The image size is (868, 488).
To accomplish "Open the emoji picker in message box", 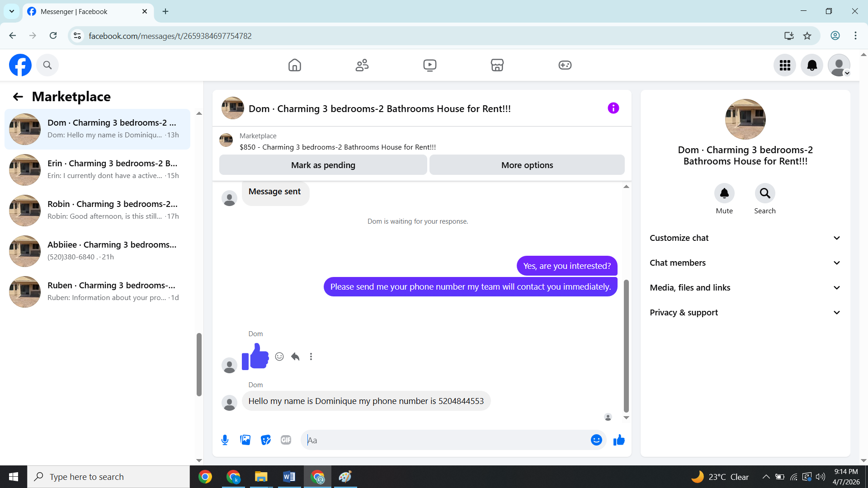I will click(x=596, y=440).
